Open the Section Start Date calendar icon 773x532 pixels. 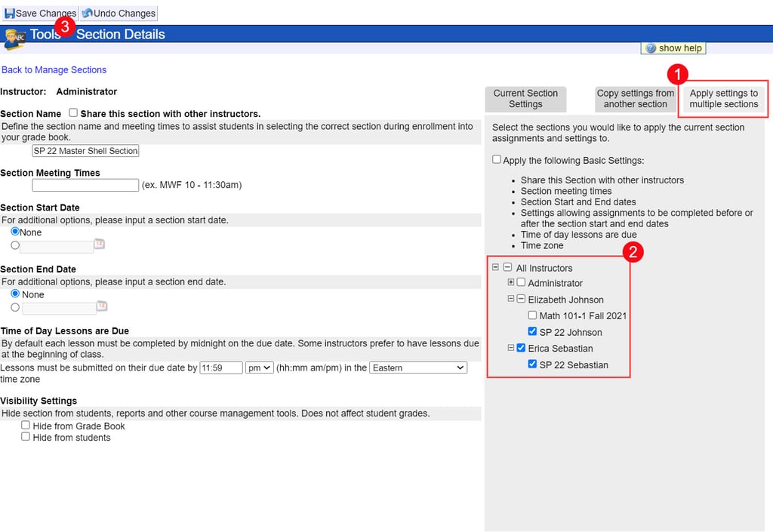coord(98,244)
